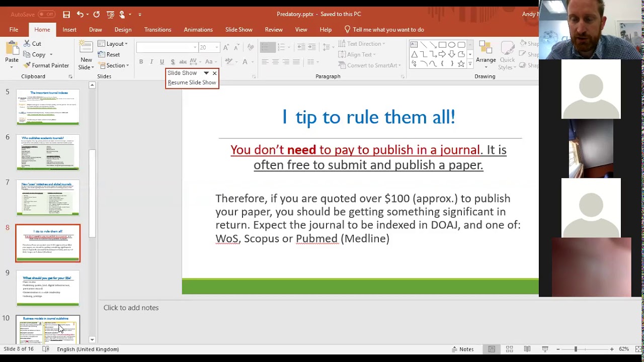Image resolution: width=644 pixels, height=362 pixels.
Task: Click to add notes area
Action: click(x=131, y=308)
